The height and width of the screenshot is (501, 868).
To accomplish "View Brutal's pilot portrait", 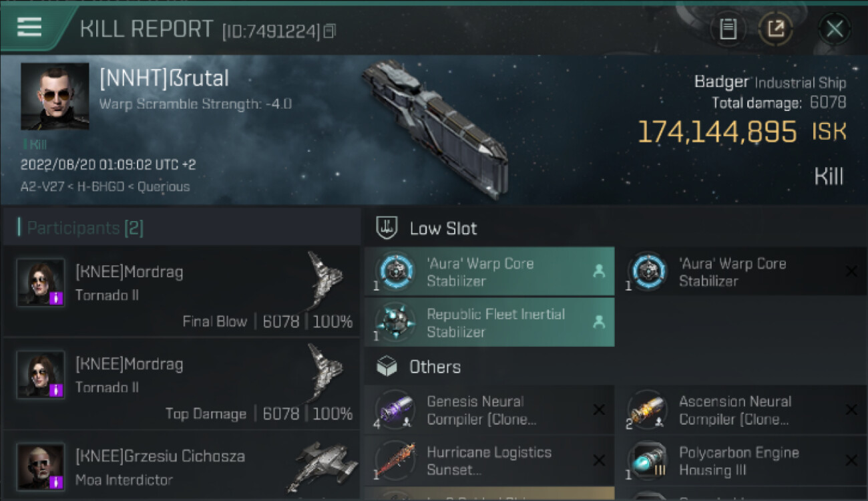I will (x=55, y=96).
